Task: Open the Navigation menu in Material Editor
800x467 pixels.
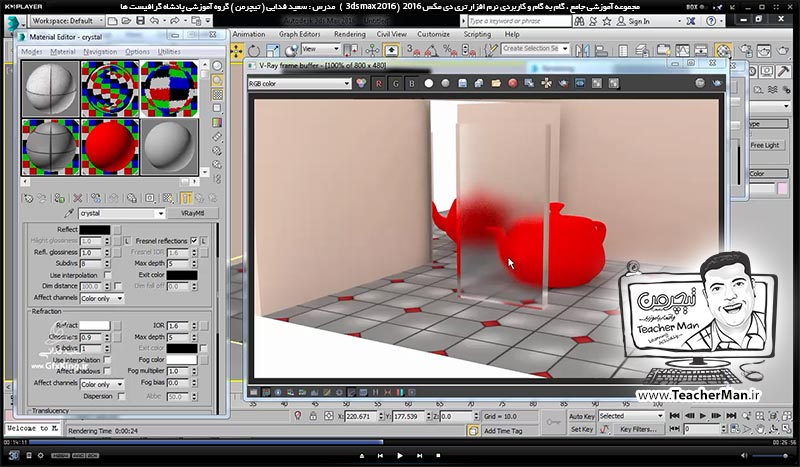Action: click(x=100, y=52)
